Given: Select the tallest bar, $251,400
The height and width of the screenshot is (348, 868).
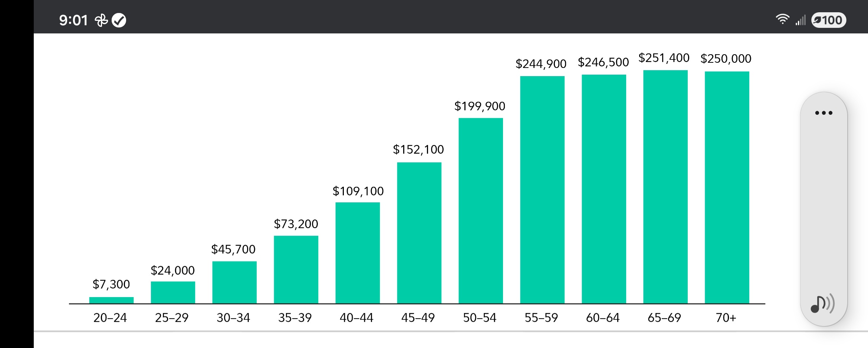Looking at the screenshot, I should [x=665, y=186].
